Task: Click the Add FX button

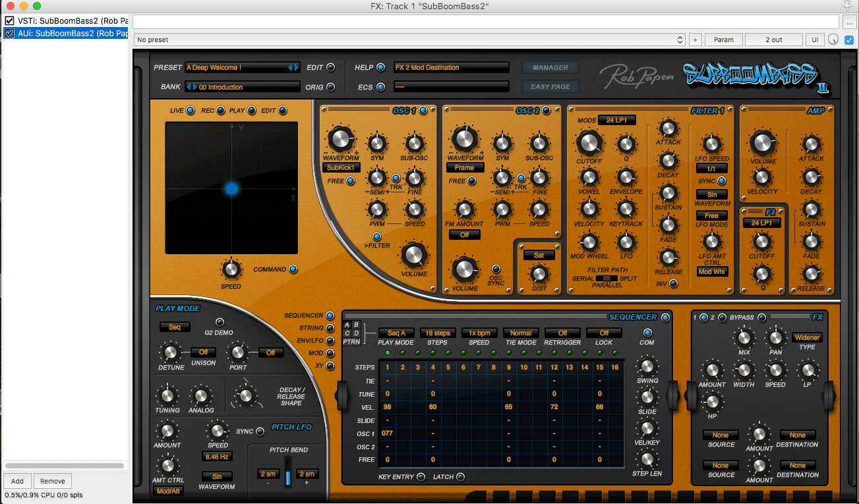Action: pos(17,481)
